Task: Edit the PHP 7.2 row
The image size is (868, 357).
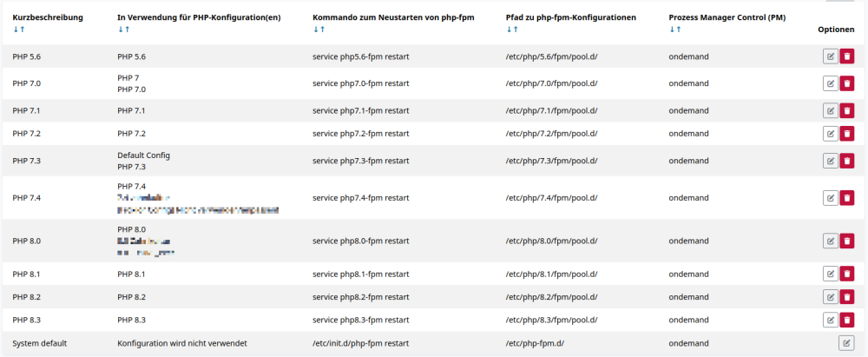Action: (831, 133)
